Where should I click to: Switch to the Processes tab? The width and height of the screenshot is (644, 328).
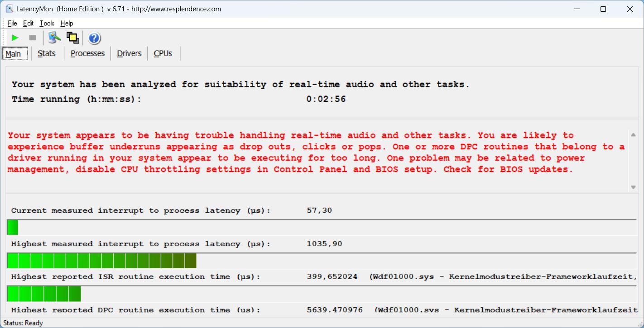[87, 53]
